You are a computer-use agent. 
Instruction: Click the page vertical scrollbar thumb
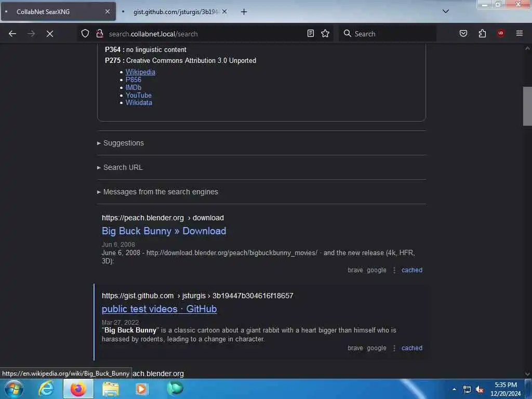coord(527,106)
